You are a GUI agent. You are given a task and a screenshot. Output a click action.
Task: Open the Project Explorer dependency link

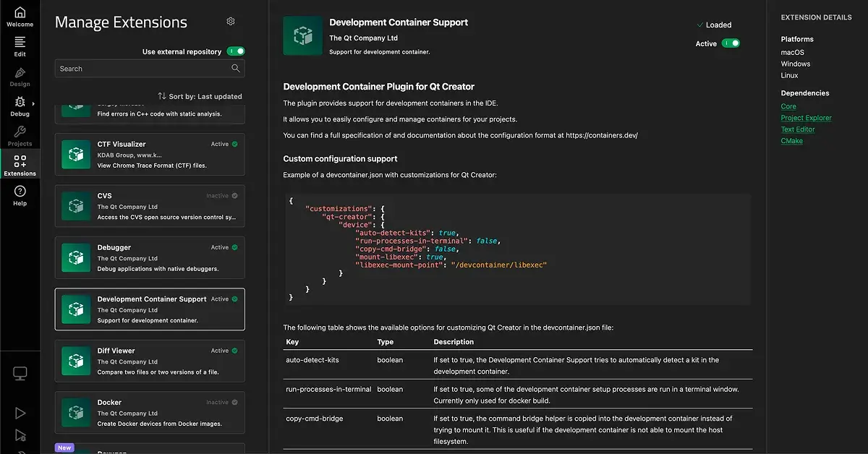tap(806, 118)
